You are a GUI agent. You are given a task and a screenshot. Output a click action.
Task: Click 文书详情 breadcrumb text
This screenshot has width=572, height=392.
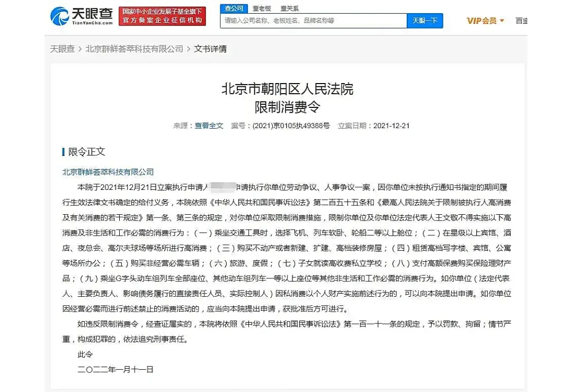(x=210, y=49)
